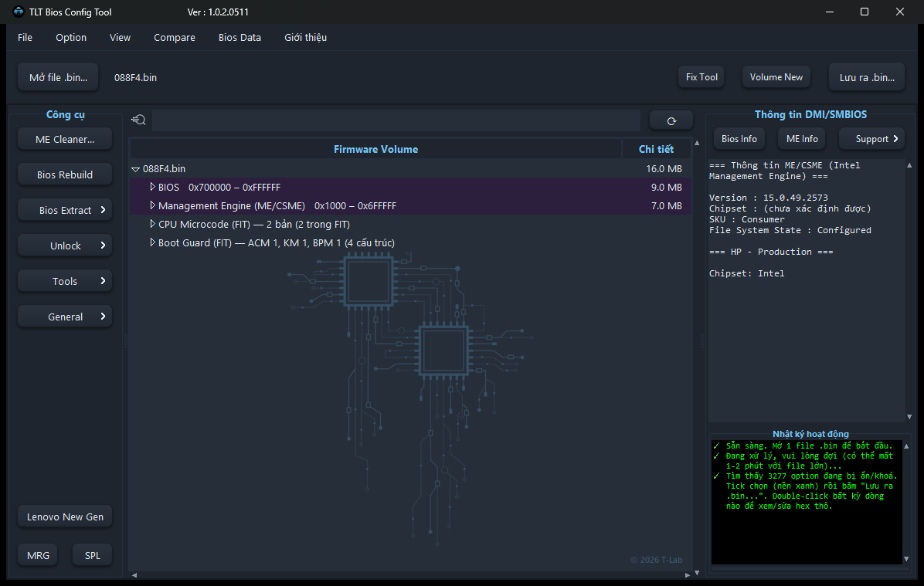Click the Firmware Volume column header
Image resolution: width=924 pixels, height=586 pixels.
tap(376, 149)
